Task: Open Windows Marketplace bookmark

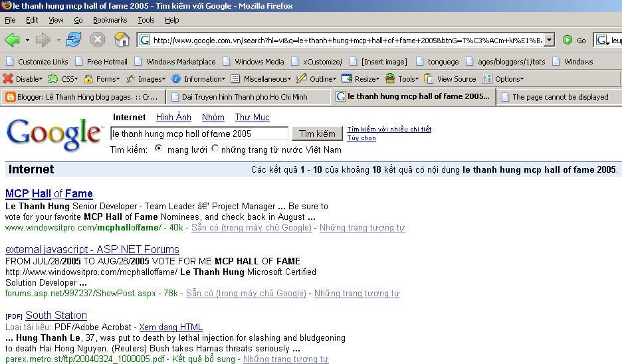Action: [x=175, y=62]
